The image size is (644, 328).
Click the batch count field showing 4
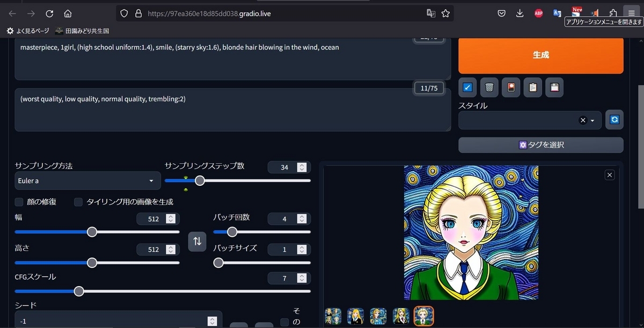(289, 219)
